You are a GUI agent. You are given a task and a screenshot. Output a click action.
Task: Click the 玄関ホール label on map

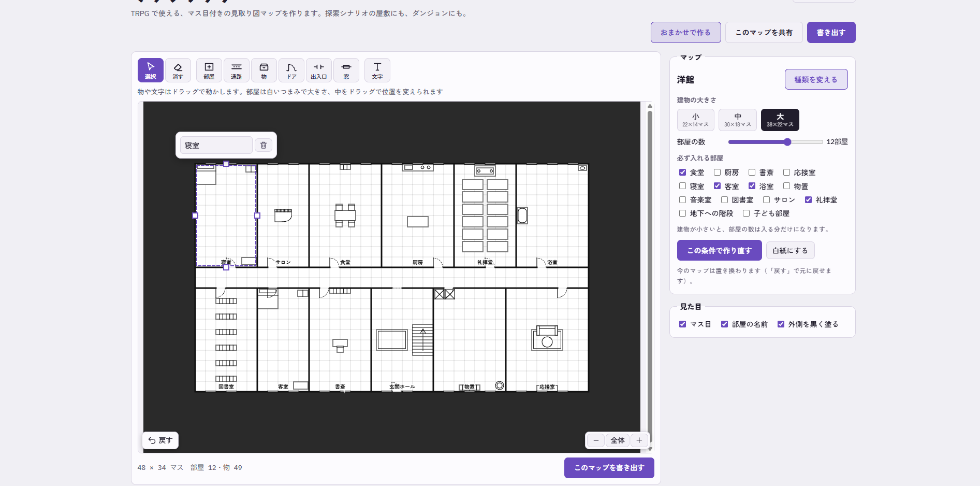pyautogui.click(x=402, y=387)
